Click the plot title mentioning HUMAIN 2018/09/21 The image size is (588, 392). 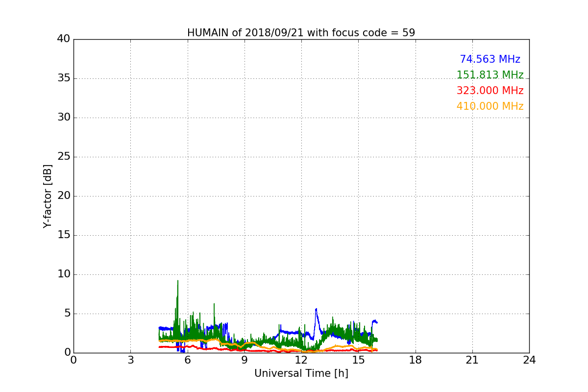pos(301,33)
